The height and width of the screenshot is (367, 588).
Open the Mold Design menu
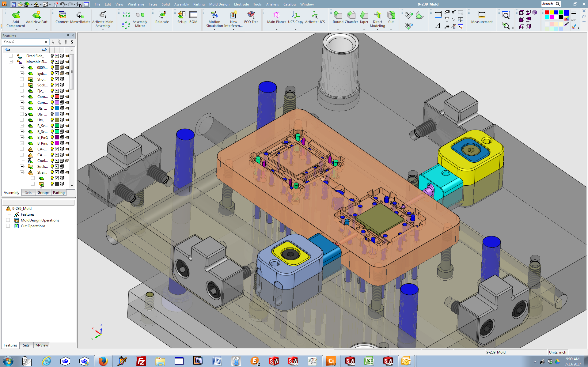click(x=219, y=4)
